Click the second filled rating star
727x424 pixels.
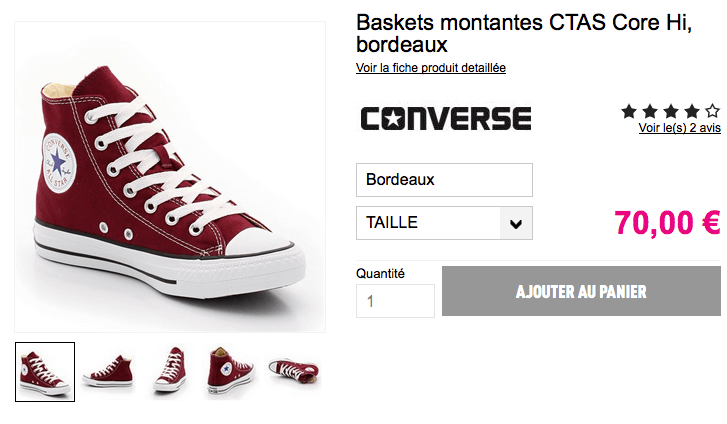coord(650,111)
